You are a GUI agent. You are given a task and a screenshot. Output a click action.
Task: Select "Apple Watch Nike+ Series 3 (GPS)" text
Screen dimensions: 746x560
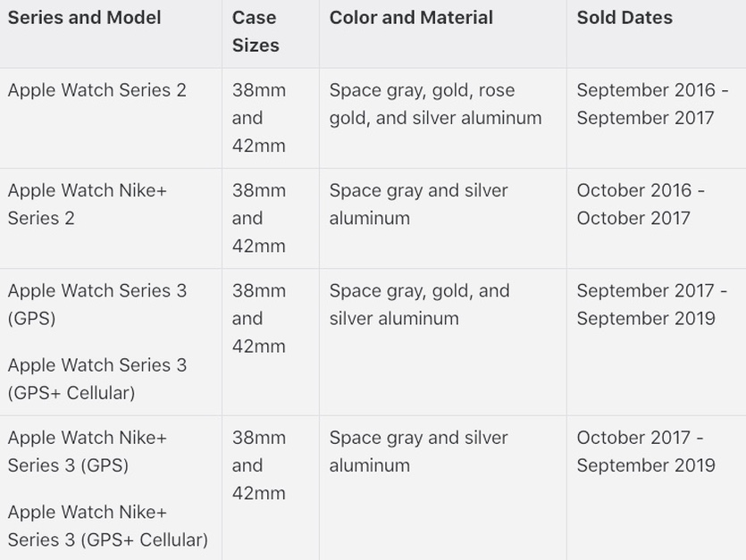[x=88, y=451]
